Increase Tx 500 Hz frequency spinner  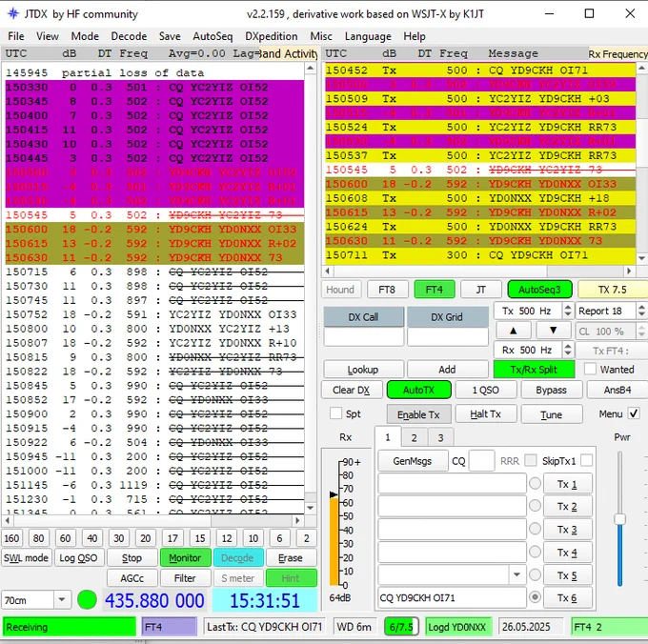pyautogui.click(x=568, y=307)
